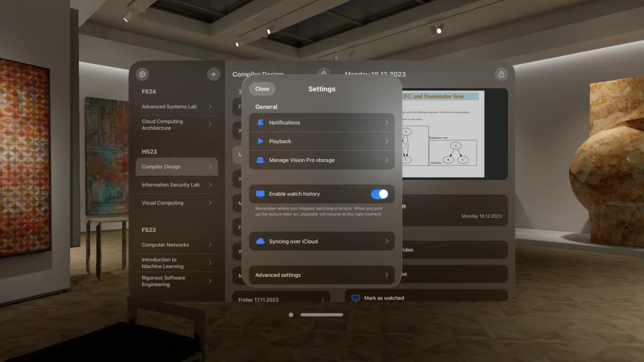This screenshot has width=644, height=362.
Task: Click the add lecture plus icon
Action: (214, 74)
